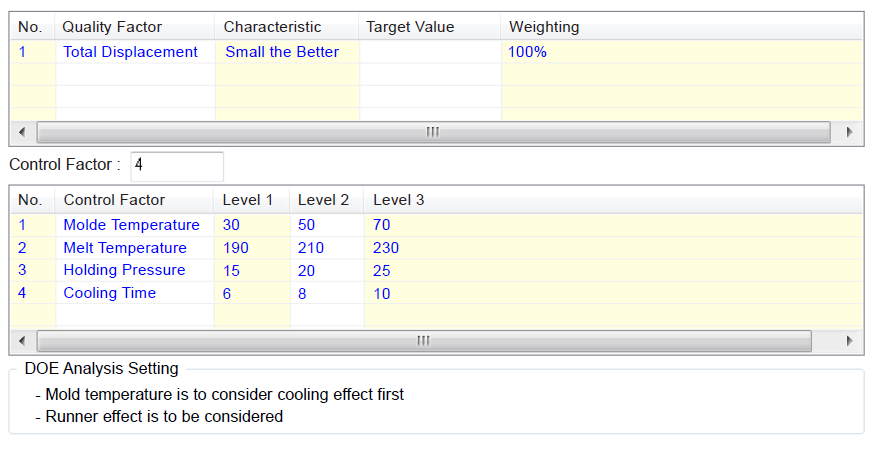The height and width of the screenshot is (460, 873).
Task: Select the Cooling Time control factor
Action: pyautogui.click(x=110, y=293)
